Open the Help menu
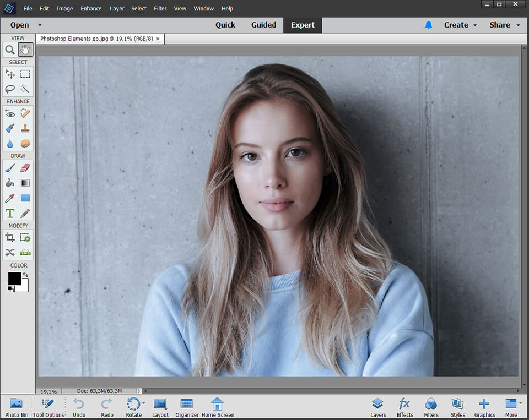 (x=228, y=8)
